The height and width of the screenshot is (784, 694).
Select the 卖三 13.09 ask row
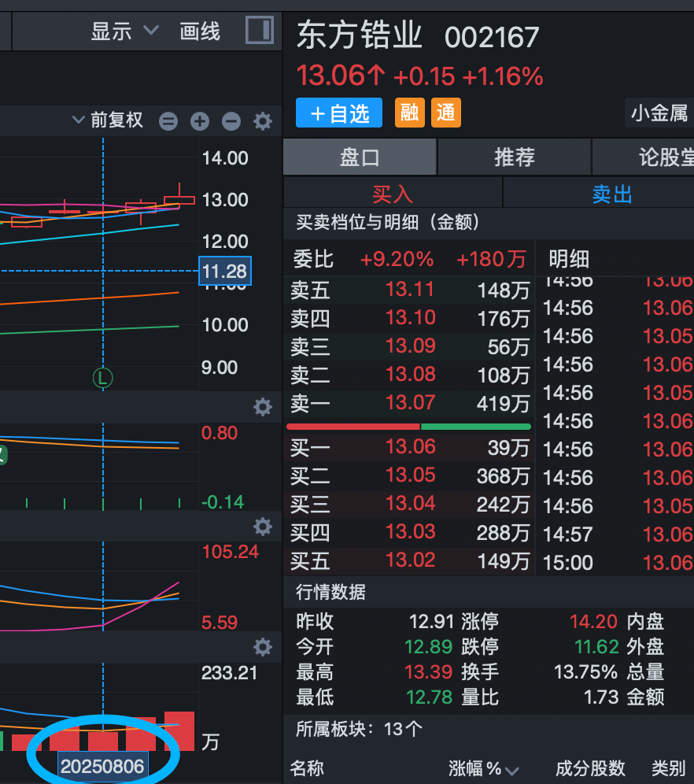pos(409,346)
